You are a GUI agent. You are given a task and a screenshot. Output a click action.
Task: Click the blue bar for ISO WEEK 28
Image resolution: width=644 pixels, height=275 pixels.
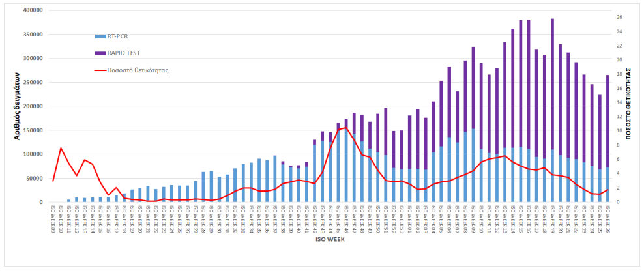point(203,187)
